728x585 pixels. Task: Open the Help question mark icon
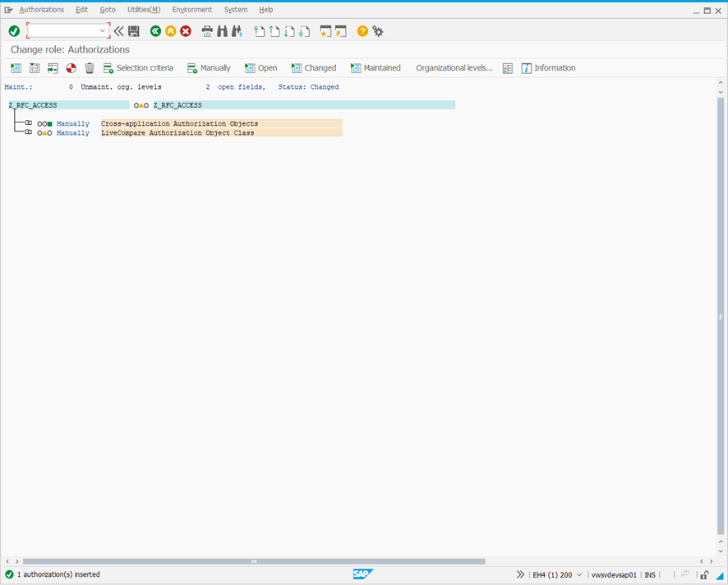362,30
